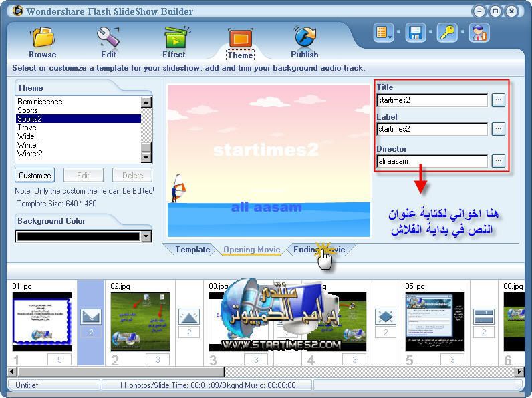Select the Theme step

tap(240, 43)
